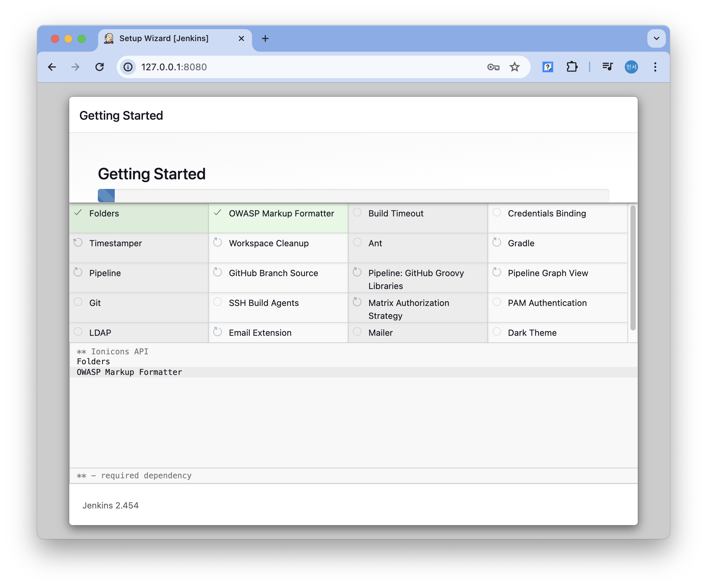Open the Chrome three-dot menu

click(655, 67)
